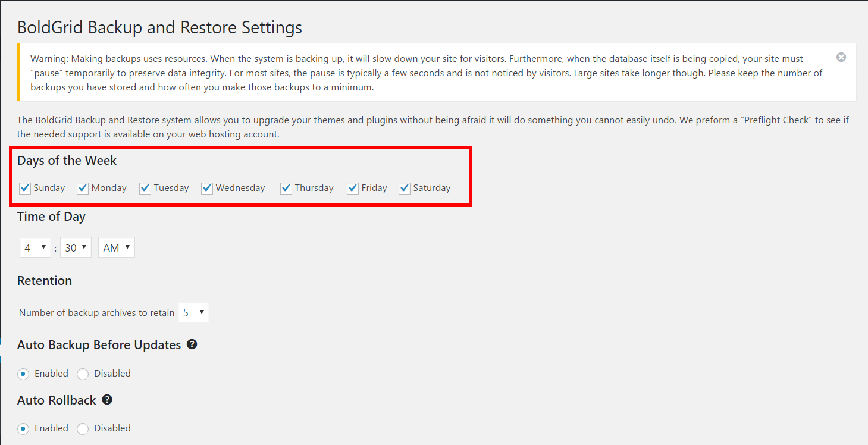Screen dimensions: 868x445
Task: Click the Days of the Week heading
Action: click(67, 161)
